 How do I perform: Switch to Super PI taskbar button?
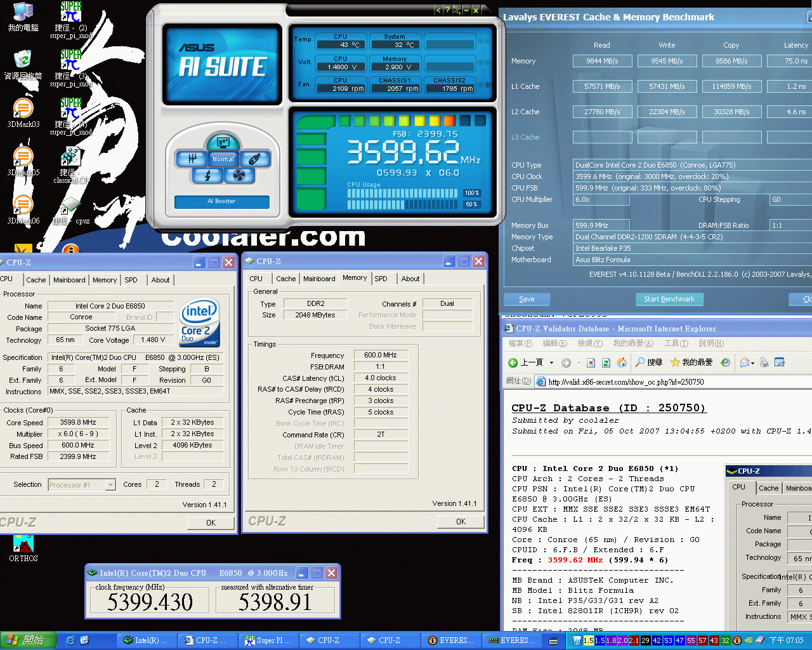(268, 640)
